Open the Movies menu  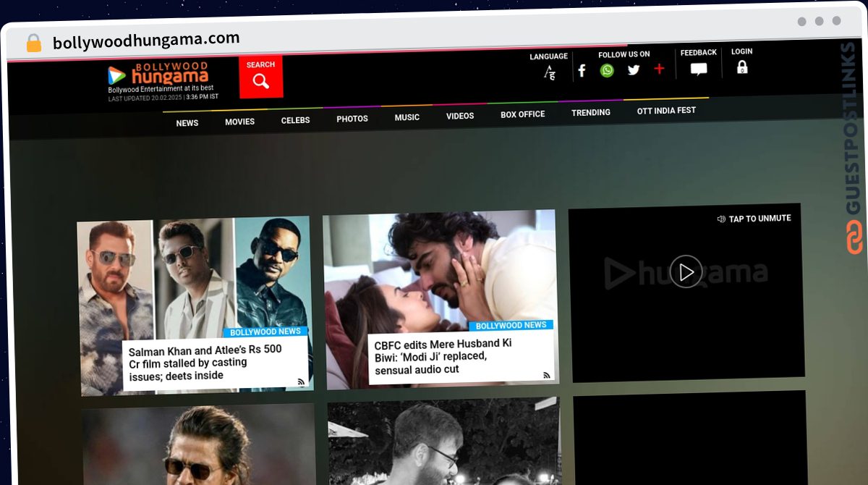tap(239, 122)
